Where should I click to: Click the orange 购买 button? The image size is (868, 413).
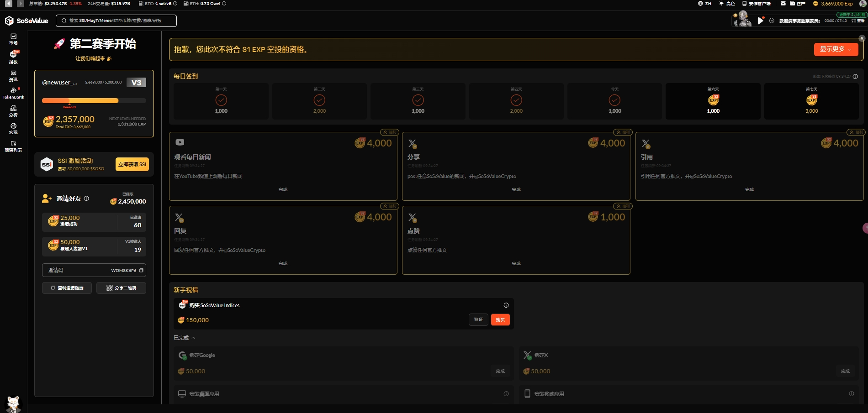[x=500, y=320]
